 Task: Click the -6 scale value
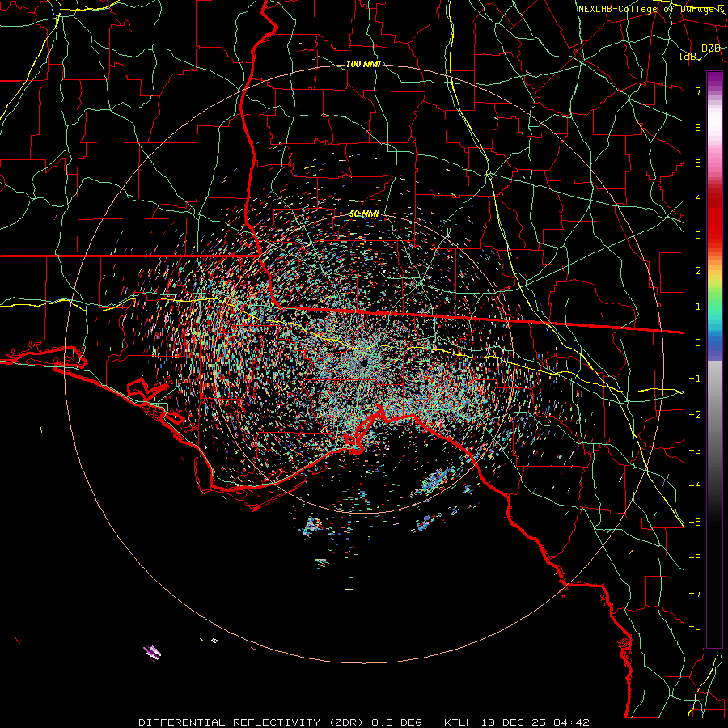(x=695, y=558)
